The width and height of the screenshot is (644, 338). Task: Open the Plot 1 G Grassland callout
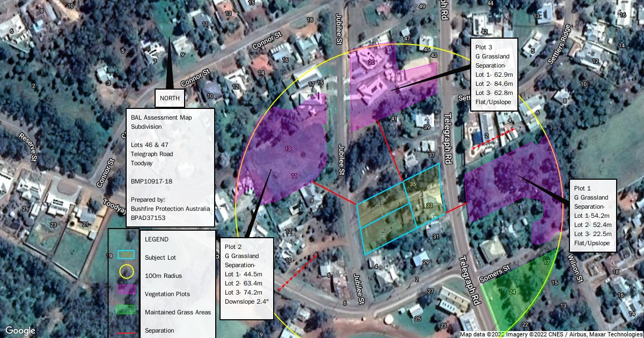click(592, 216)
